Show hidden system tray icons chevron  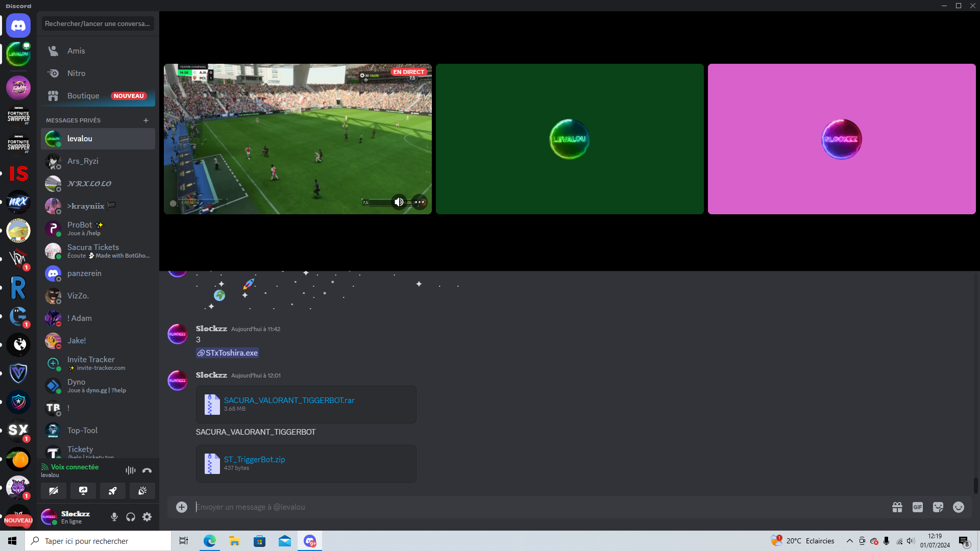(x=850, y=541)
